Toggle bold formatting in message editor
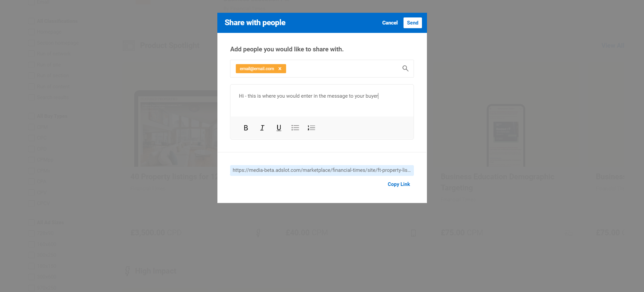Viewport: 644px width, 292px height. tap(246, 128)
